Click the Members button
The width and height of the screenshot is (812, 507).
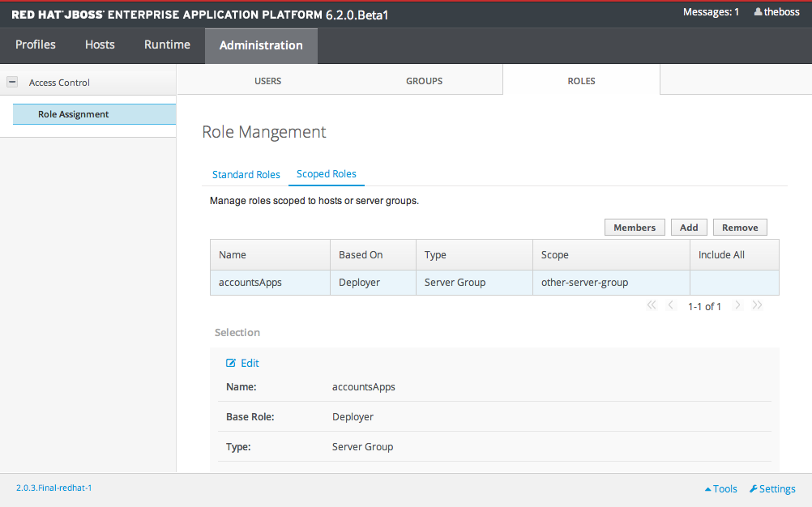point(635,228)
